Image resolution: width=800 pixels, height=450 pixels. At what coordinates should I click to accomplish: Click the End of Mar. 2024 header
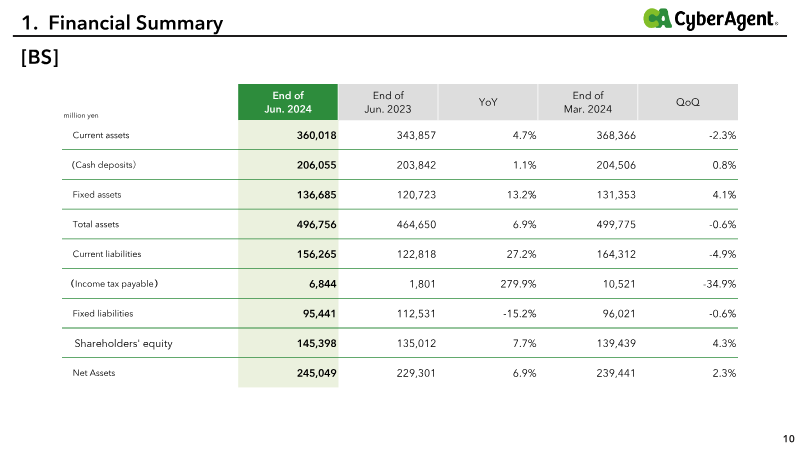point(588,102)
